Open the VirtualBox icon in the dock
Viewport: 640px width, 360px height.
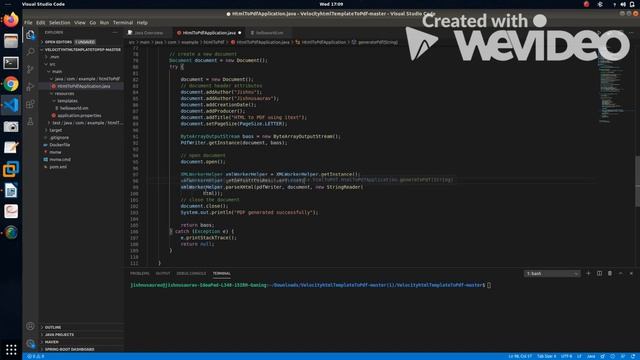pos(11,169)
